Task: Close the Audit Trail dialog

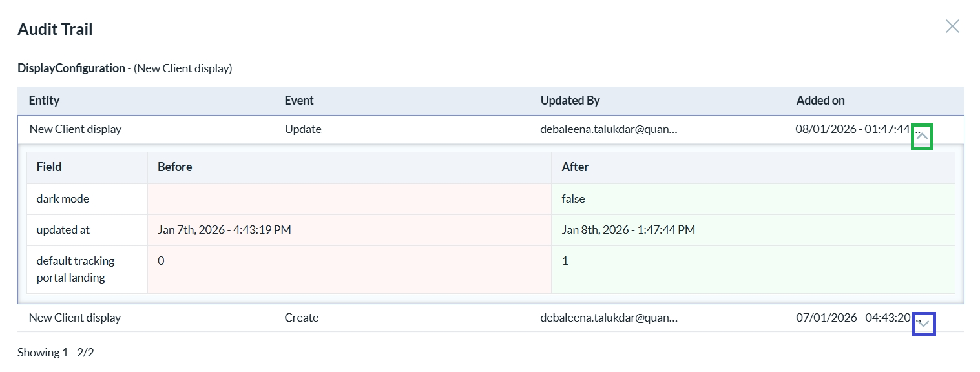Action: [952, 26]
